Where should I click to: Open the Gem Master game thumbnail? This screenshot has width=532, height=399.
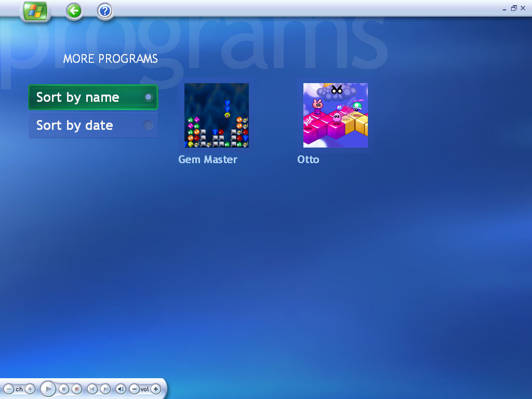point(217,115)
